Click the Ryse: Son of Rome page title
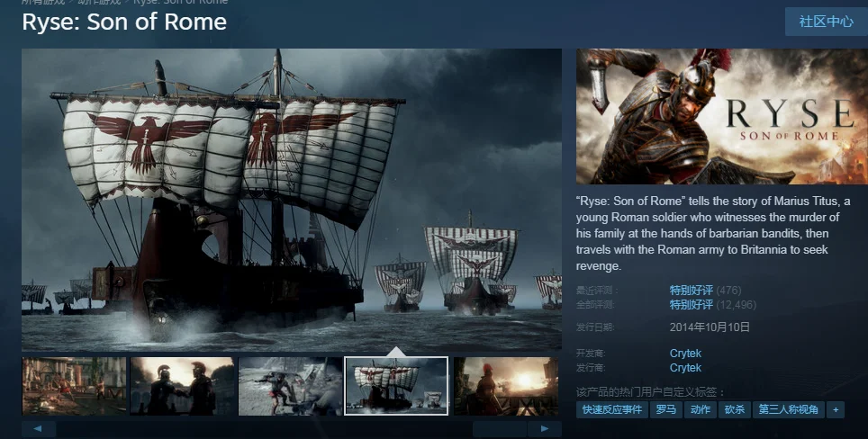This screenshot has height=439, width=868. pos(124,22)
